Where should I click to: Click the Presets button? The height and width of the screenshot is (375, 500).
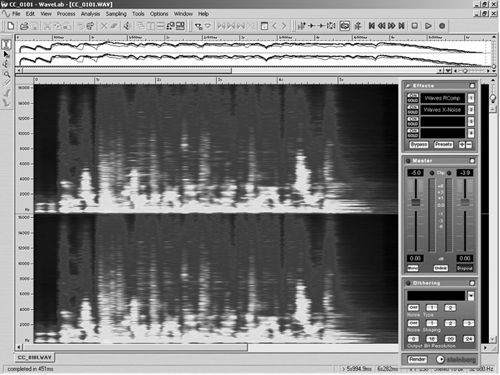click(x=443, y=145)
